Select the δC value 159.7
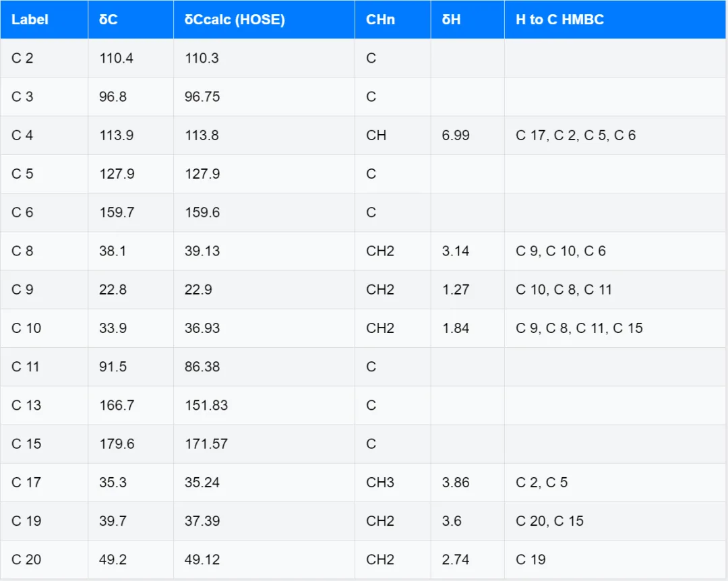The width and height of the screenshot is (728, 581). [x=117, y=212]
